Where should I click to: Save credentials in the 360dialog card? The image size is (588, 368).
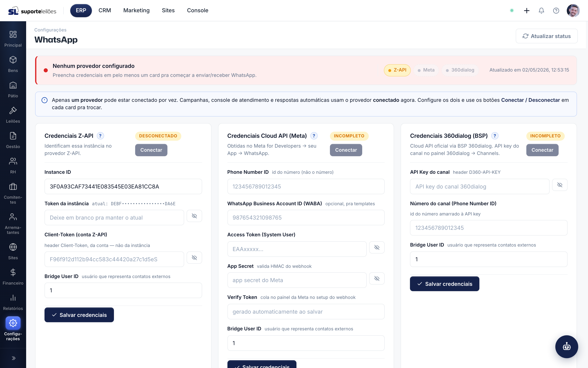pyautogui.click(x=445, y=284)
